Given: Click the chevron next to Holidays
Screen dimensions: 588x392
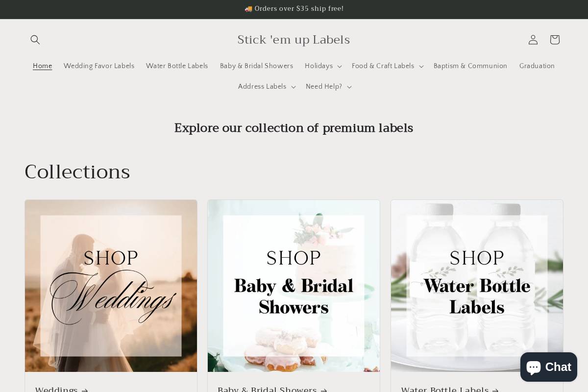Looking at the screenshot, I should tap(340, 66).
